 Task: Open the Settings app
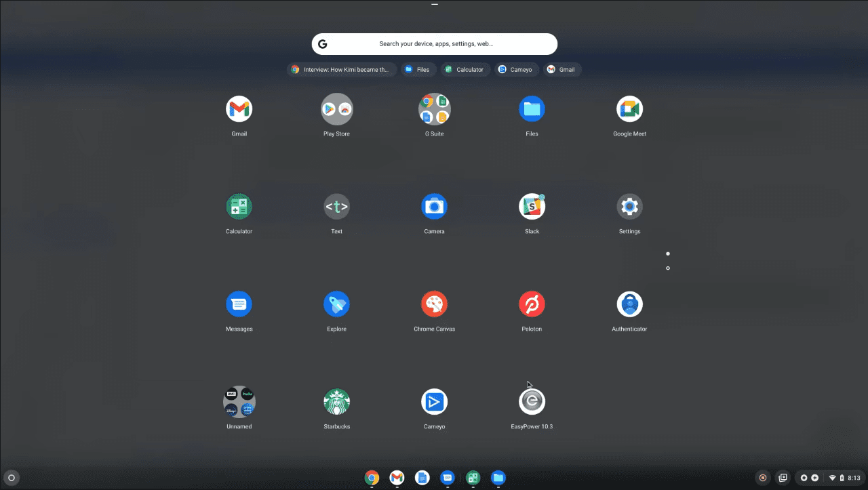point(629,207)
